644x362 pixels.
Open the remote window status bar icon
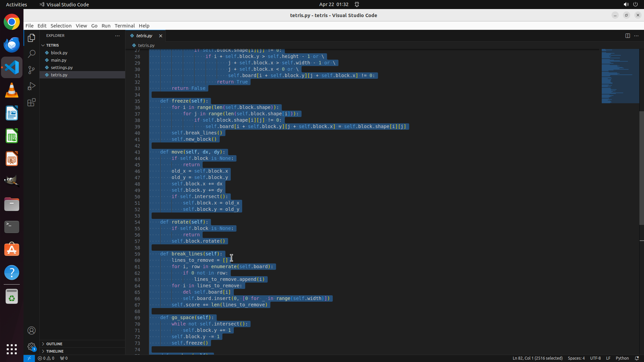29,358
